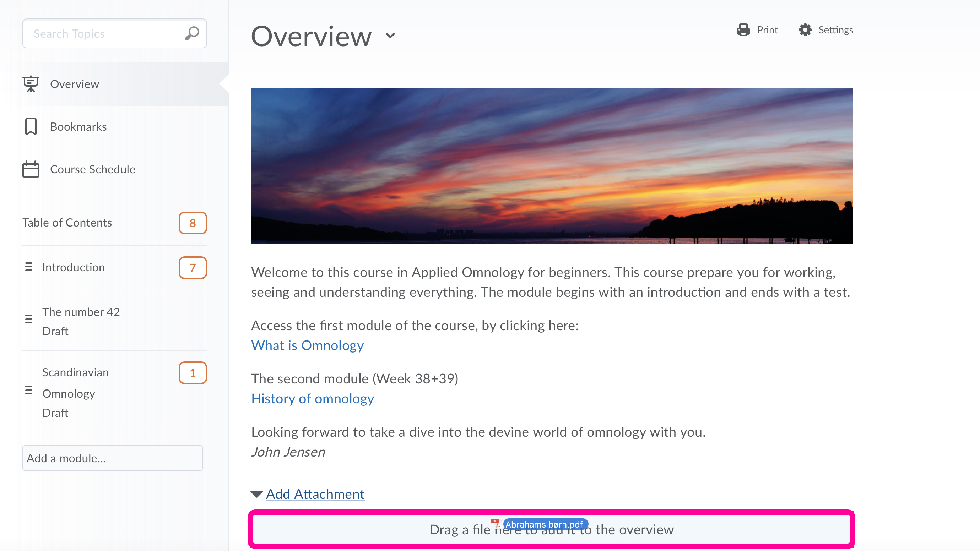The height and width of the screenshot is (551, 980).
Task: Click the Bookmarks ribbon icon
Action: tap(31, 127)
